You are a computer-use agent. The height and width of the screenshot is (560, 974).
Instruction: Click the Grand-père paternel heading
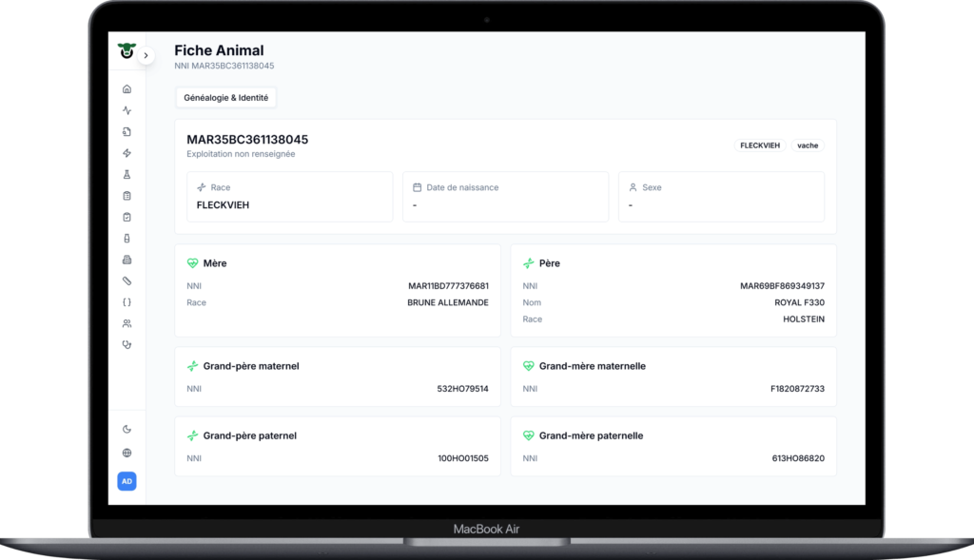coord(250,435)
